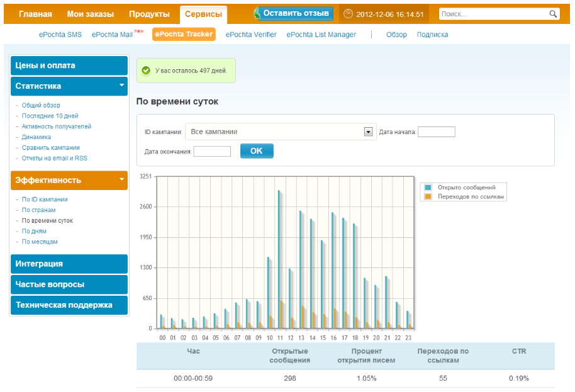Screen dimensions: 575x392
Task: Click the search magnifier icon
Action: (553, 14)
